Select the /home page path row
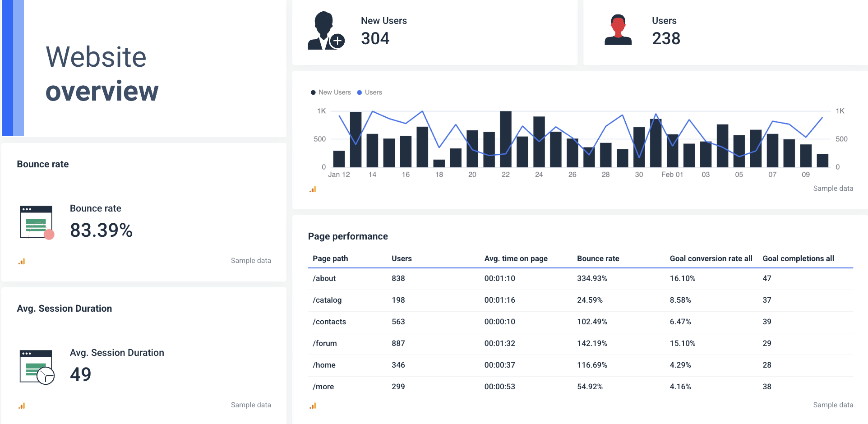The height and width of the screenshot is (424, 868). pyautogui.click(x=581, y=365)
